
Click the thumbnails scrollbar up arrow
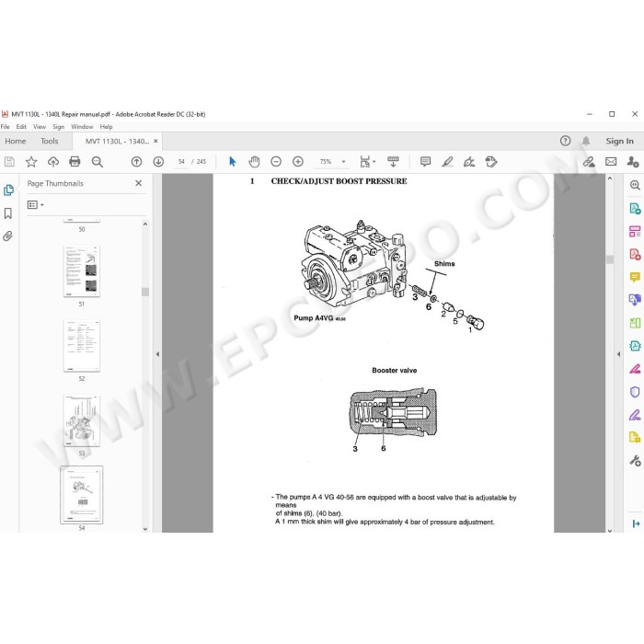pyautogui.click(x=145, y=224)
